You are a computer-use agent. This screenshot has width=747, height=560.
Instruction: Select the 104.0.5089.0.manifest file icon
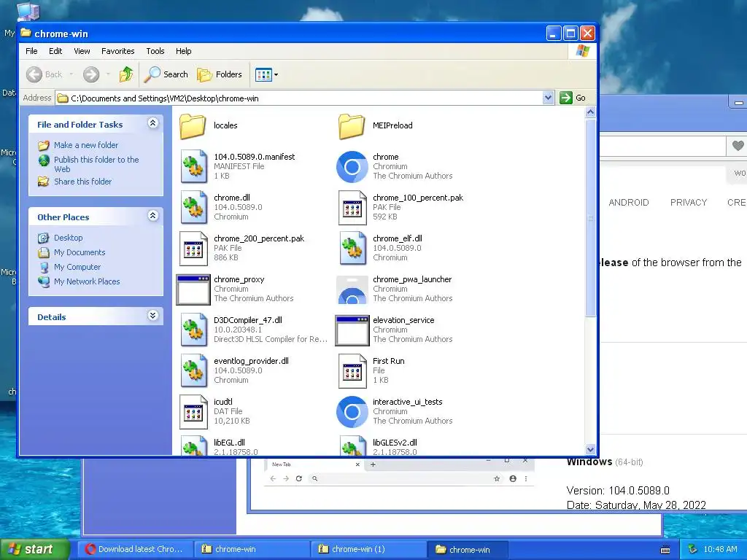(193, 167)
